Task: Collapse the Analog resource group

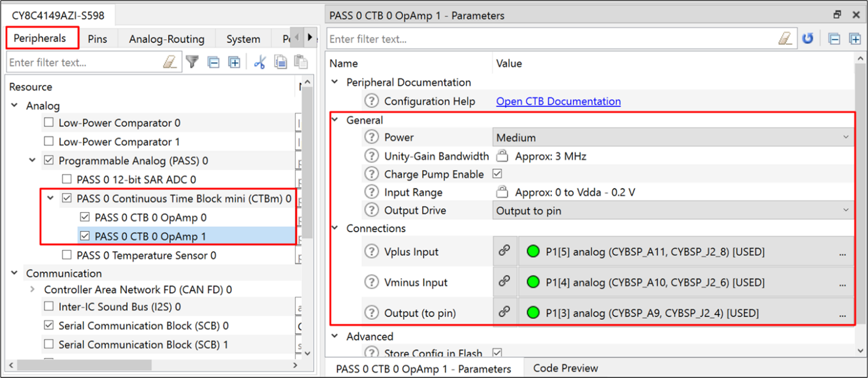Action: click(x=14, y=106)
